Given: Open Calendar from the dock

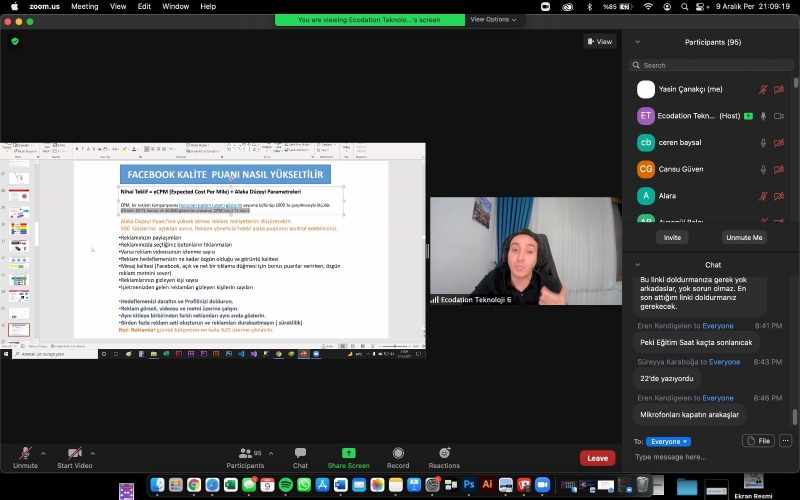Looking at the screenshot, I should point(267,484).
